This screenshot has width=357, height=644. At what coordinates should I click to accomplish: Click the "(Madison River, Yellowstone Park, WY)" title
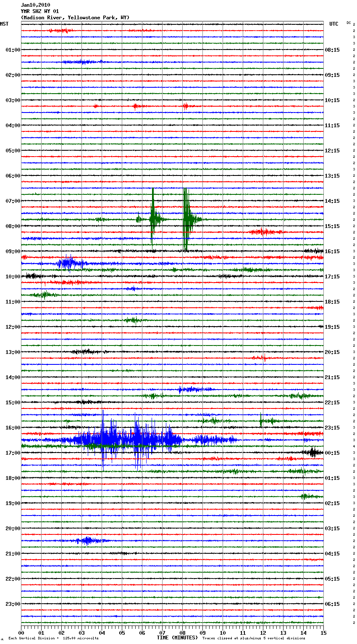pos(75,18)
